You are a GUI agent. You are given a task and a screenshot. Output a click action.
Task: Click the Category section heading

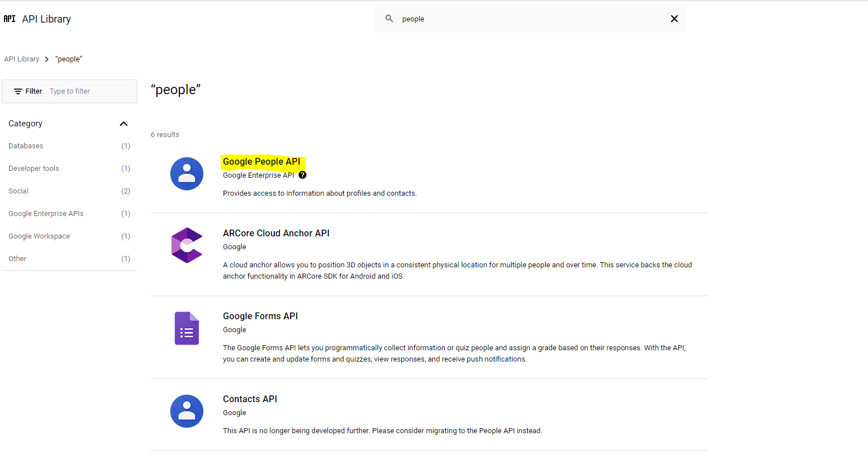pos(25,124)
